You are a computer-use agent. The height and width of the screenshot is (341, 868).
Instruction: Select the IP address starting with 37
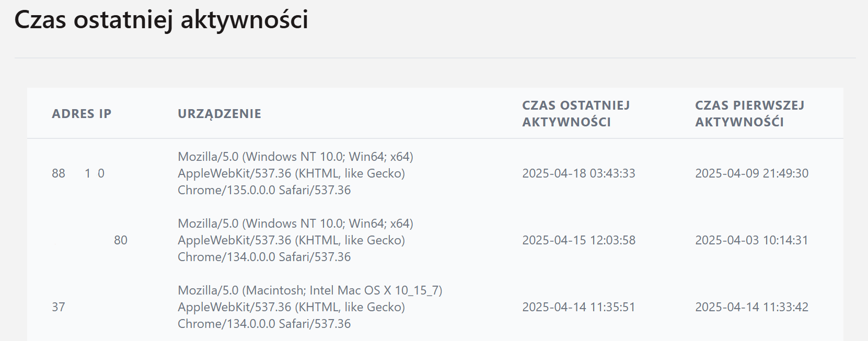click(x=59, y=307)
